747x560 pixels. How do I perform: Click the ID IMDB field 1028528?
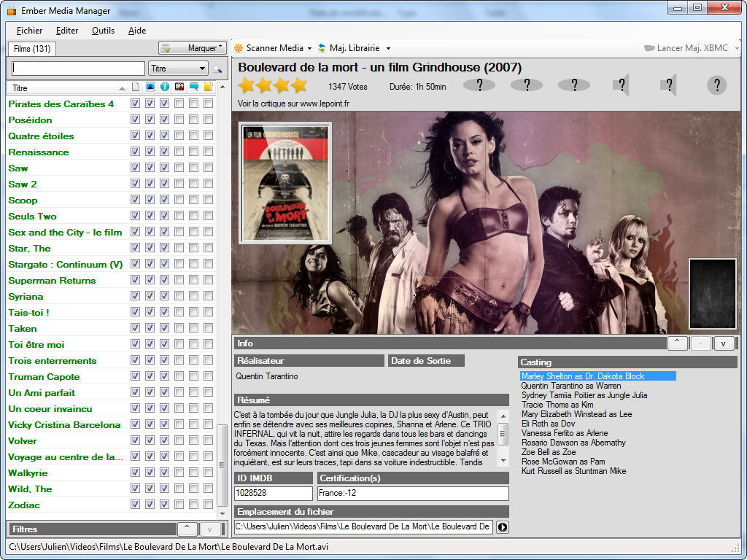click(x=274, y=494)
